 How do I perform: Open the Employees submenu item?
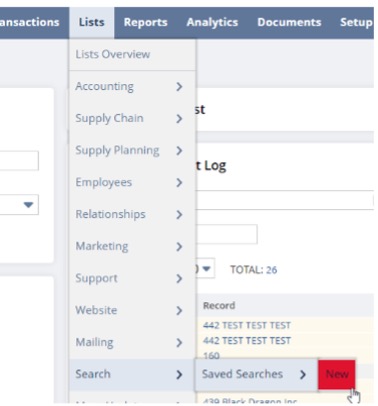(132, 182)
